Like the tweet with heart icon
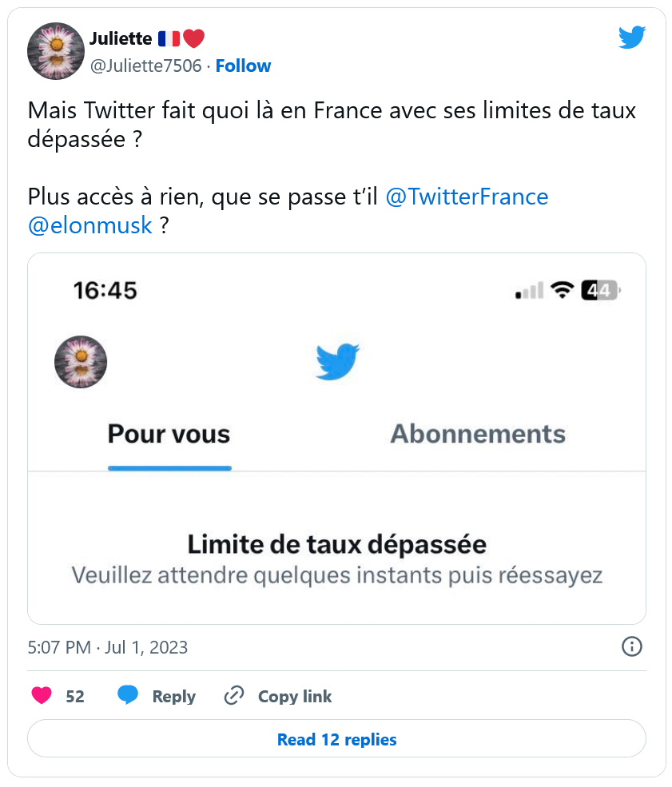The width and height of the screenshot is (672, 787). click(42, 696)
